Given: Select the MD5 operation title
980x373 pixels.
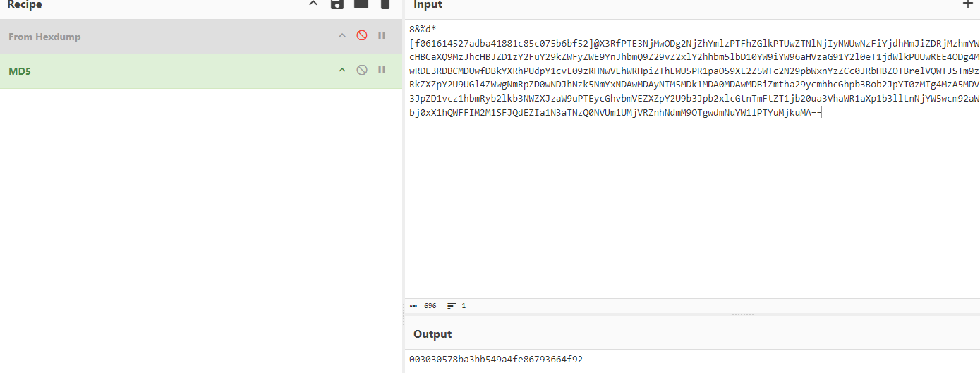Looking at the screenshot, I should pyautogui.click(x=18, y=71).
